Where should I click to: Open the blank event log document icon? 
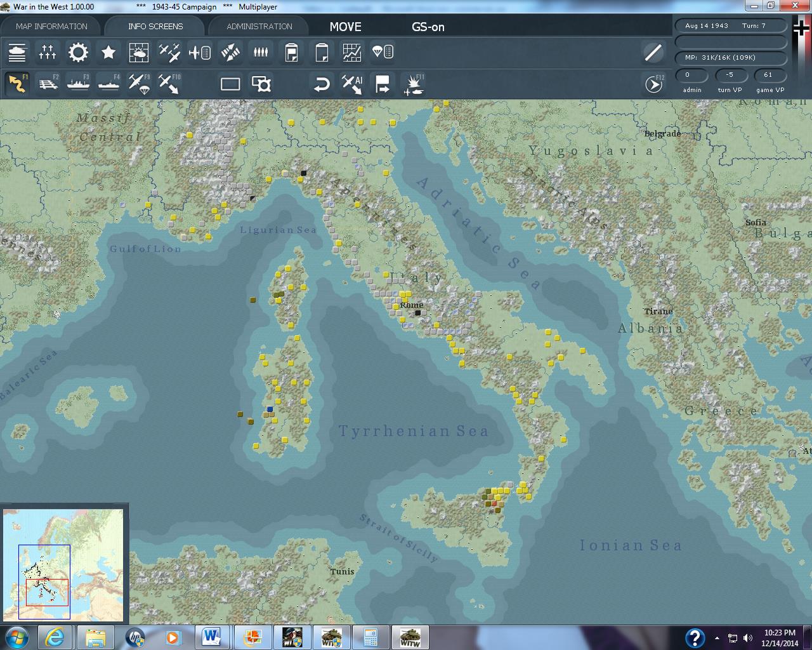(322, 52)
